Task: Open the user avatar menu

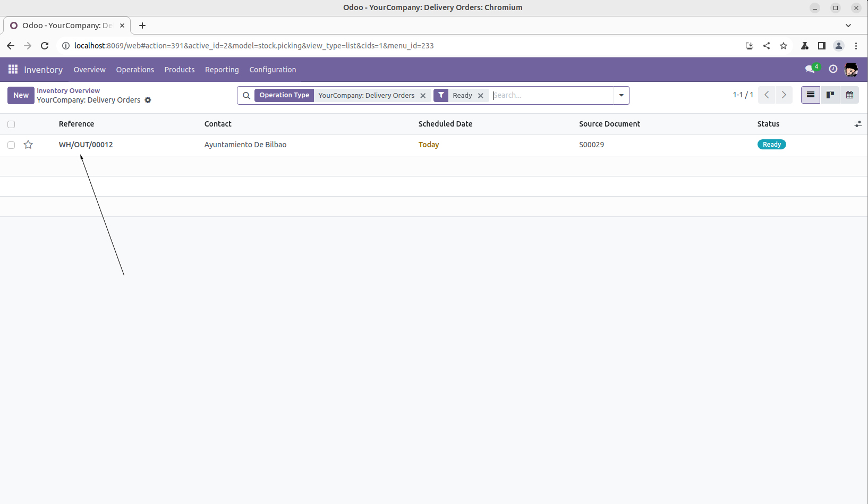Action: click(x=851, y=70)
